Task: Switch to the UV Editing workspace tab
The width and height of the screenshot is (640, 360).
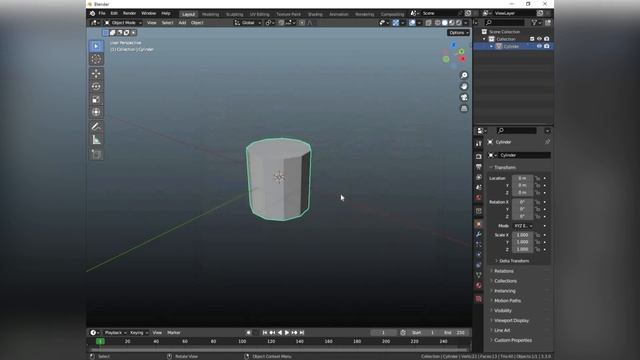Action: 260,14
